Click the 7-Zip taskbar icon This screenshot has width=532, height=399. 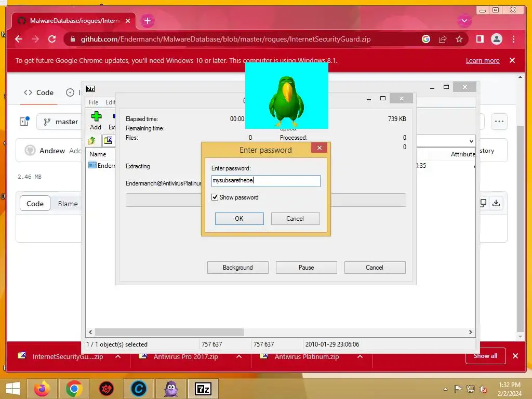(x=203, y=389)
